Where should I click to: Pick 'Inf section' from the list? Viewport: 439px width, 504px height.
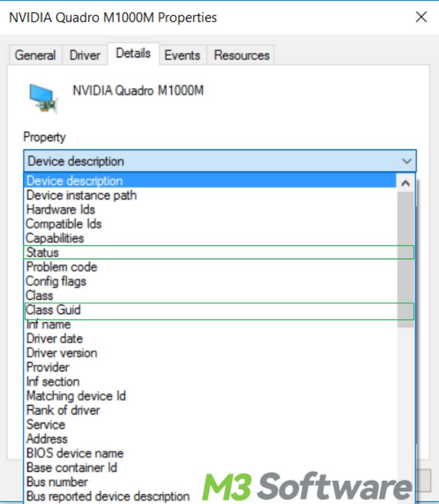[210, 382]
